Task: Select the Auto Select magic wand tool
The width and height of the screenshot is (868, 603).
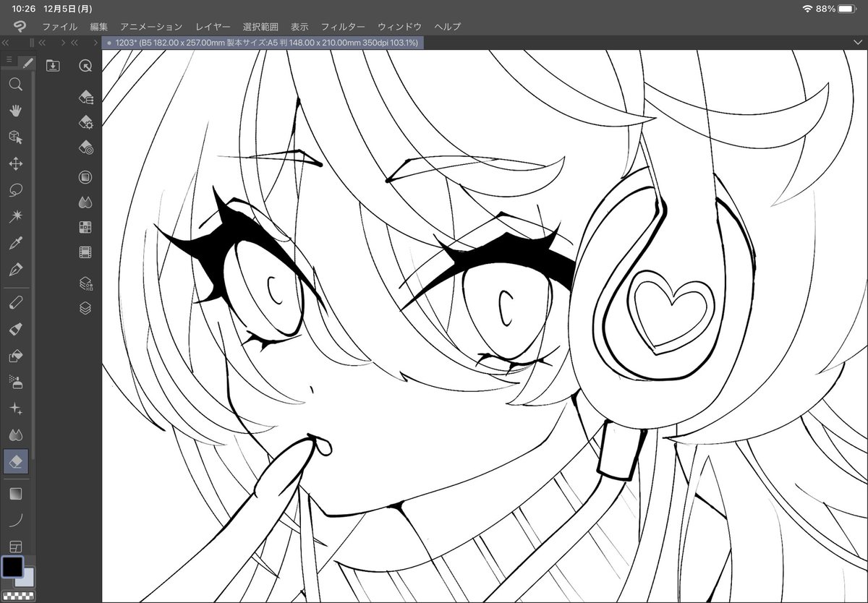Action: (x=15, y=217)
